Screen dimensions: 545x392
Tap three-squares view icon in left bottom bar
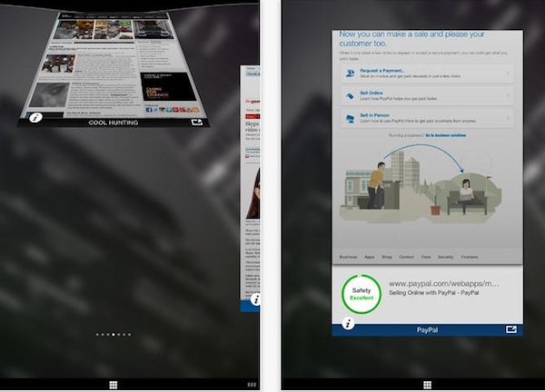click(x=252, y=385)
